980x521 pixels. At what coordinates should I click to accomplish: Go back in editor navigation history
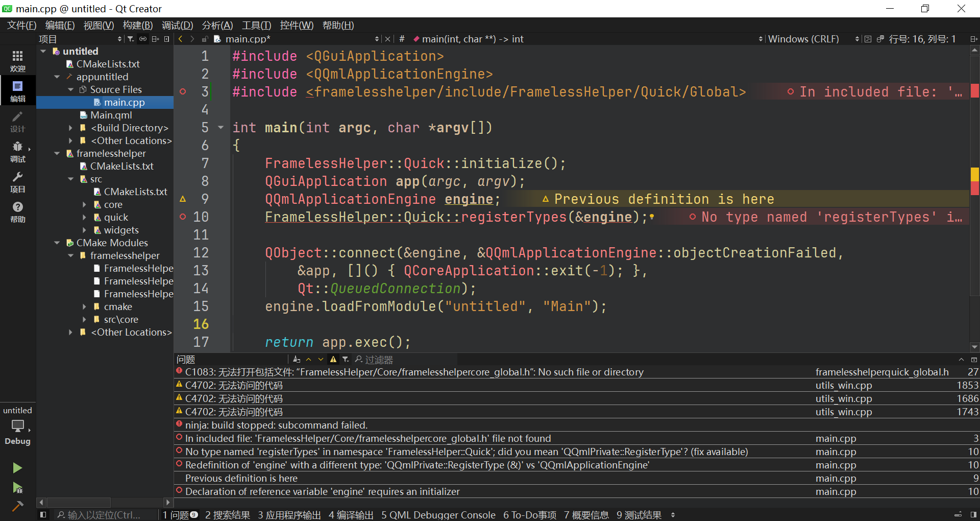point(180,39)
